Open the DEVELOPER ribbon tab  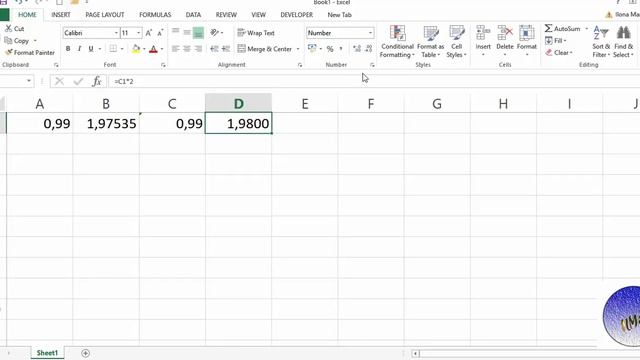click(297, 15)
